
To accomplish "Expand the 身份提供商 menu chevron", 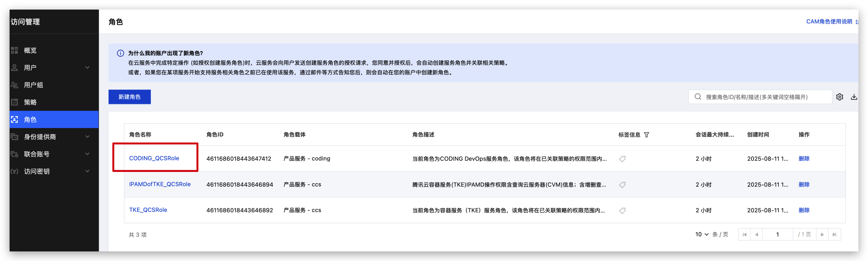I will 87,136.
